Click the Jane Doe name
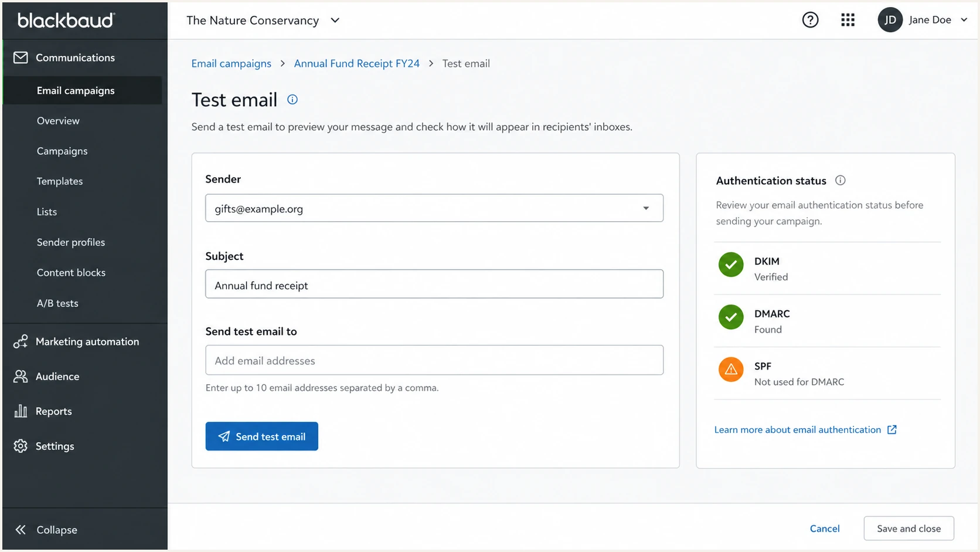 click(x=930, y=20)
